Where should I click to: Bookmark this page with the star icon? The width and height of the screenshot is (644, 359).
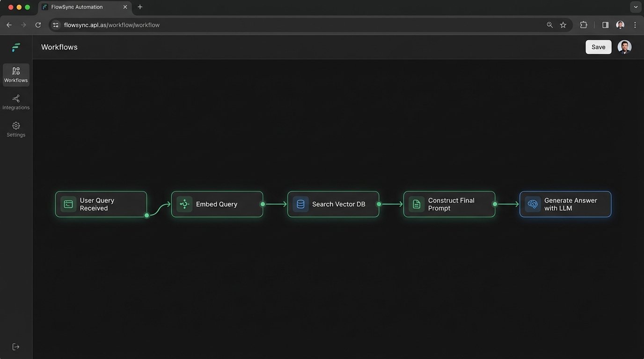coord(563,25)
